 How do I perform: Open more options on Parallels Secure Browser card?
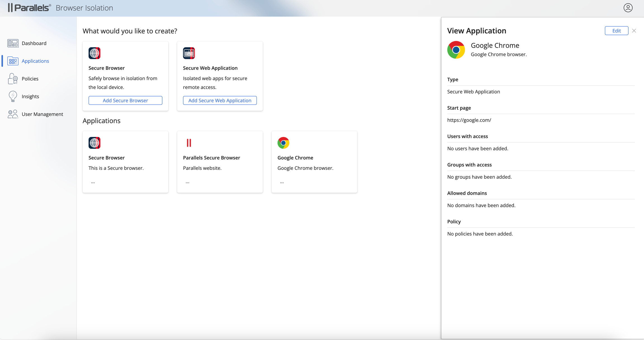pyautogui.click(x=188, y=182)
